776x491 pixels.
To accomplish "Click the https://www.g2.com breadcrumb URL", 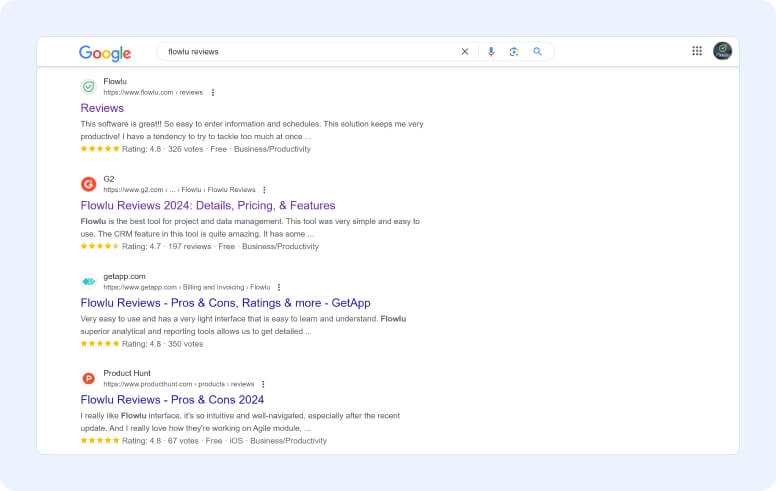I will pos(179,190).
